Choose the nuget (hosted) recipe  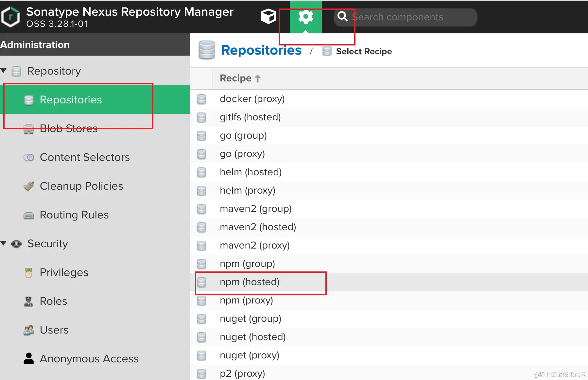click(x=389, y=337)
